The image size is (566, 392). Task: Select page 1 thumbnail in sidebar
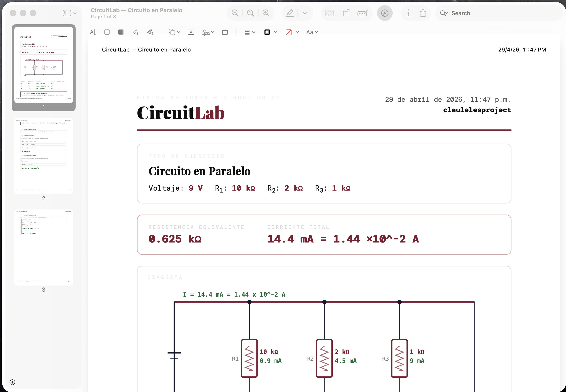pos(44,65)
